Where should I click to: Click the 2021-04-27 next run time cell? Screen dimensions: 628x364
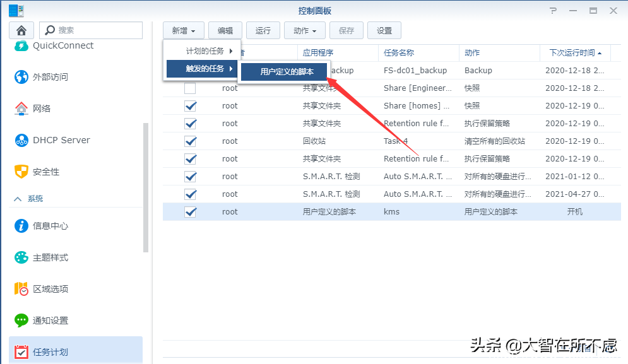click(x=575, y=194)
